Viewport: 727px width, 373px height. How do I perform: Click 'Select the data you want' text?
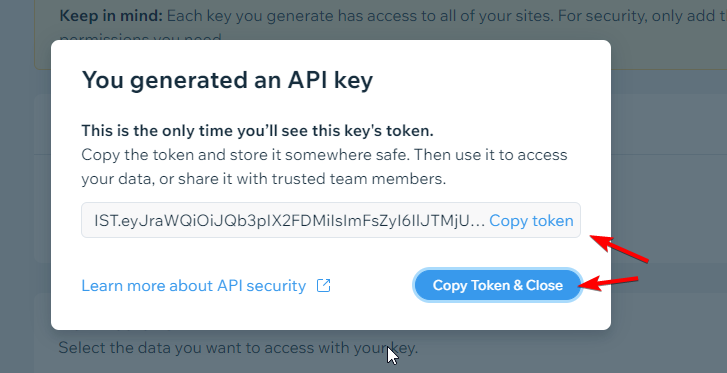point(238,347)
